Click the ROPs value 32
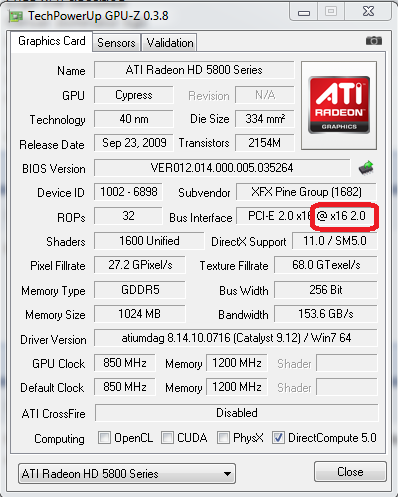The height and width of the screenshot is (503, 416). (x=128, y=216)
